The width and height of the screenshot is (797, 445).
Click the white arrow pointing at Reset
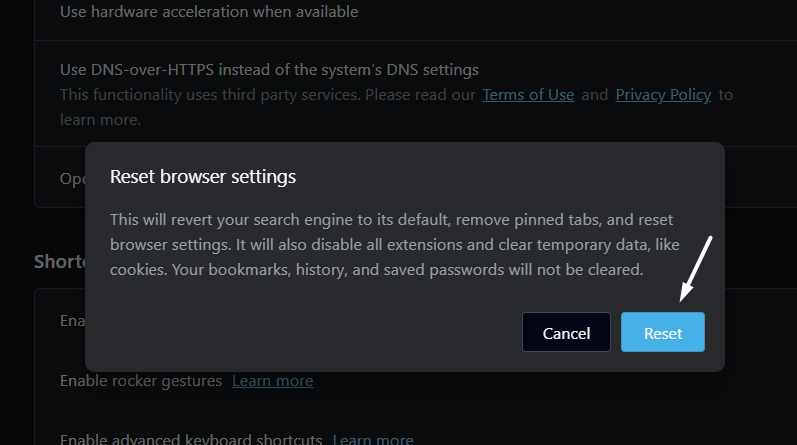pos(697,267)
